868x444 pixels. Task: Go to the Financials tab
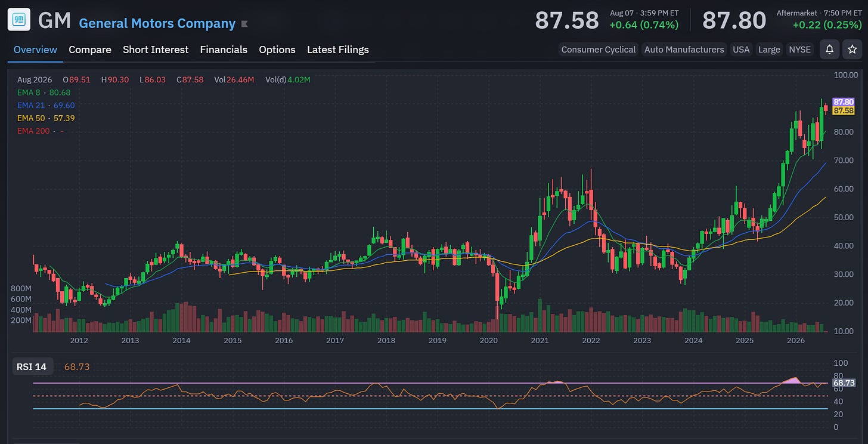coord(224,50)
